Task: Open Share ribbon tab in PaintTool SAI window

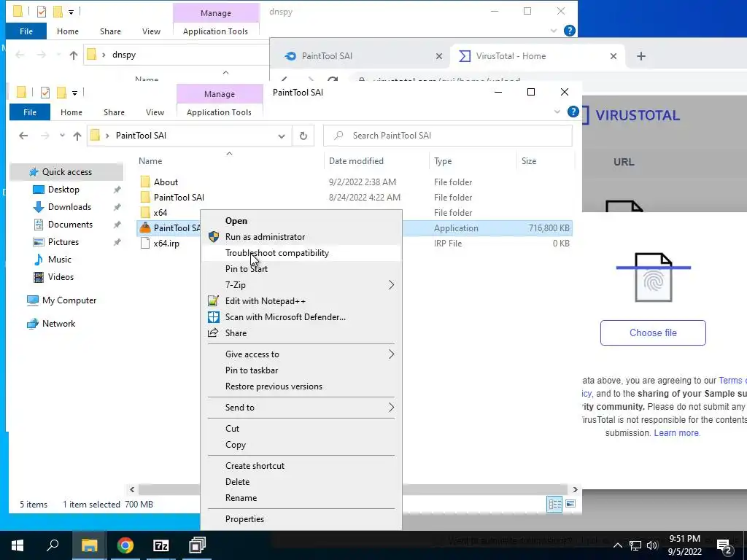Action: point(114,112)
